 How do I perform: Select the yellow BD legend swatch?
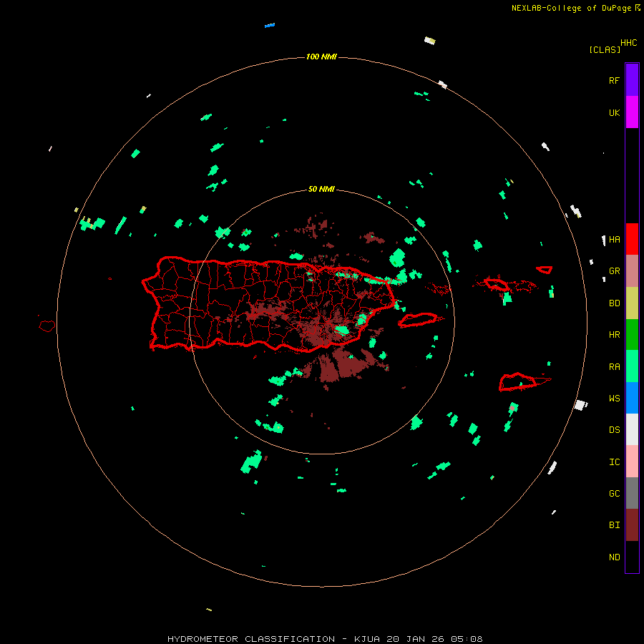pos(632,303)
